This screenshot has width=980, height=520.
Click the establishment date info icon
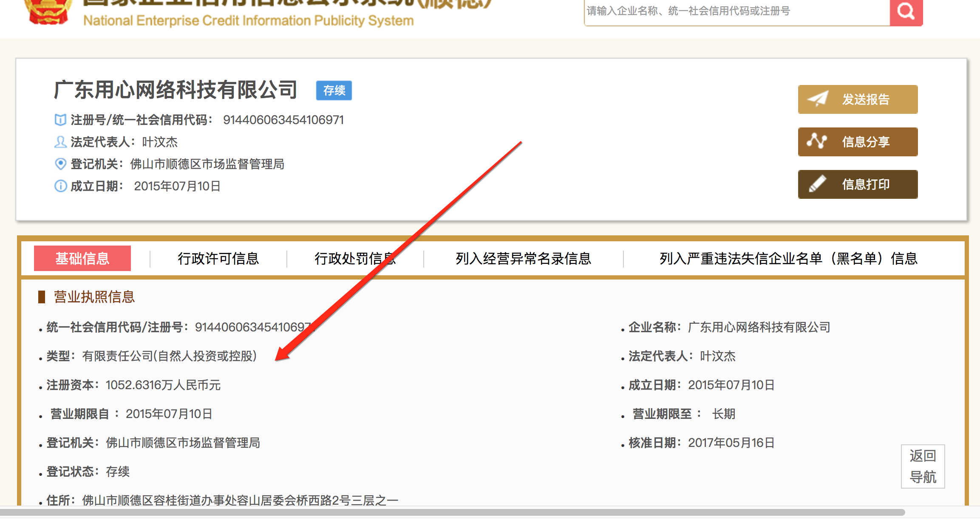click(60, 186)
